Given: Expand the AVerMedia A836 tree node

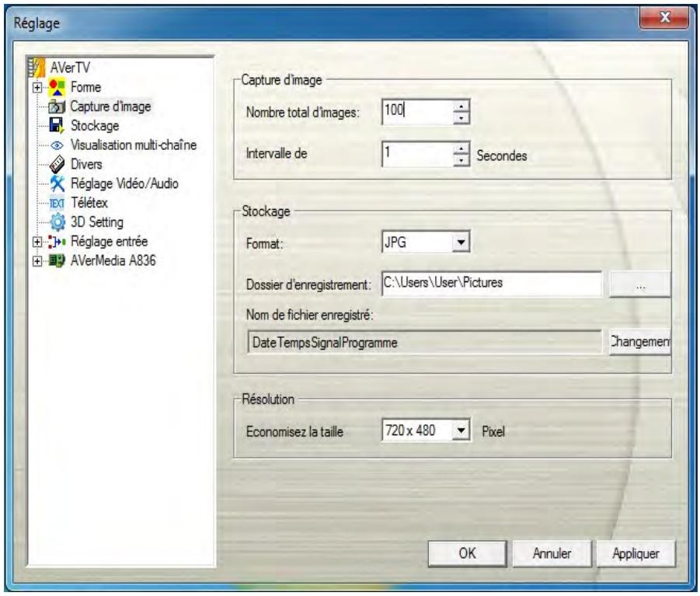Looking at the screenshot, I should (37, 261).
